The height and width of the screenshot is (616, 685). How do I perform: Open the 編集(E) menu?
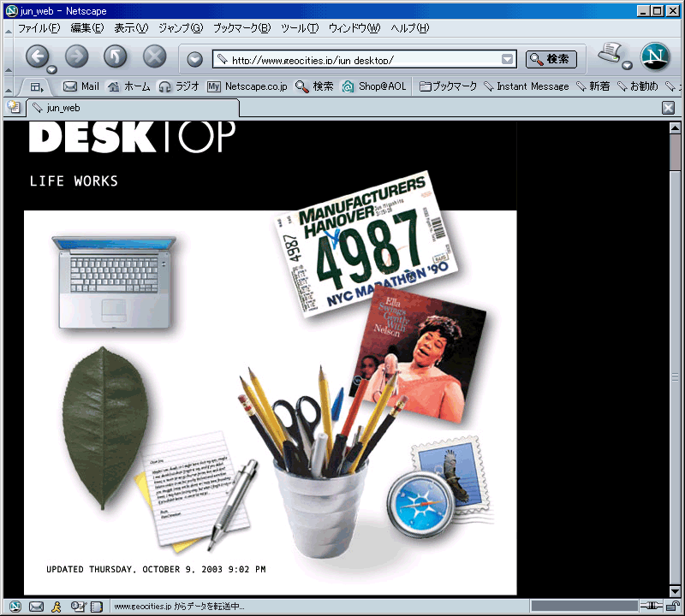point(87,28)
